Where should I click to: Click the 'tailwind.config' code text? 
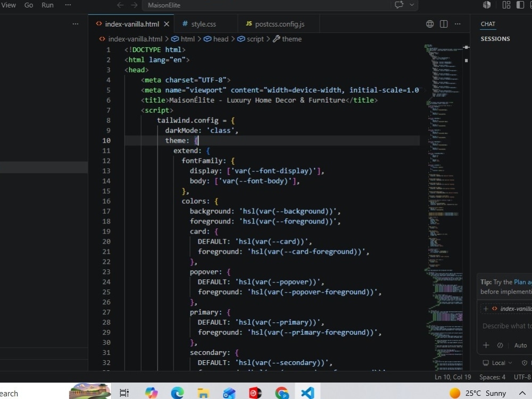tap(188, 120)
